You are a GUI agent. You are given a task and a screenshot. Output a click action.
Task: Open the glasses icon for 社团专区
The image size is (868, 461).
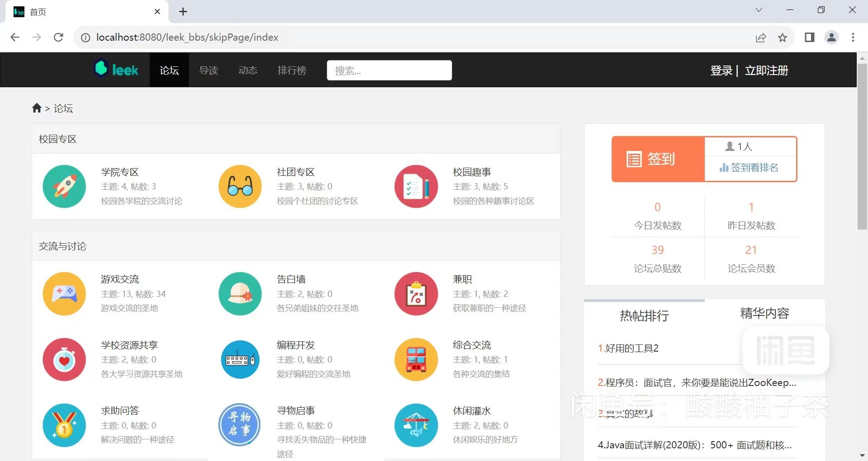240,186
